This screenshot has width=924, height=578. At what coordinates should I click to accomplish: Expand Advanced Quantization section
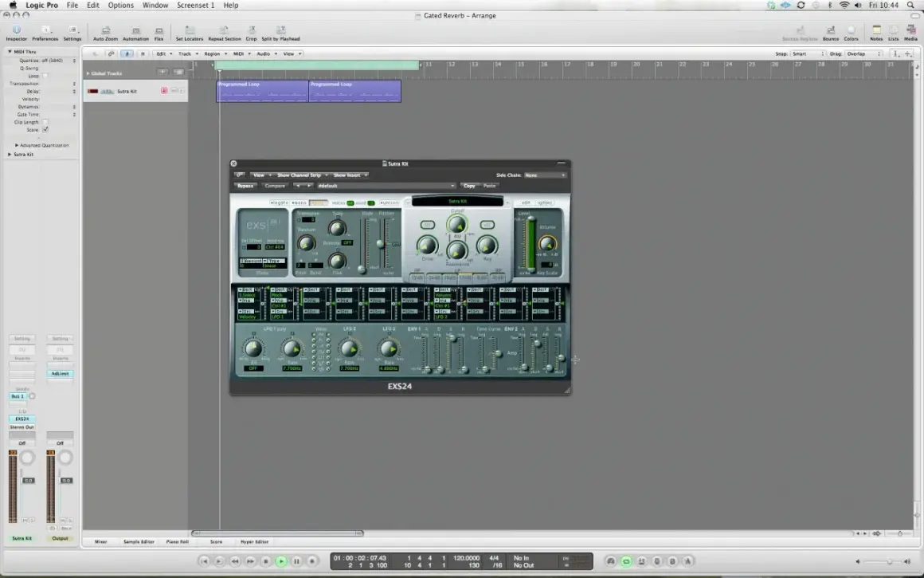17,145
